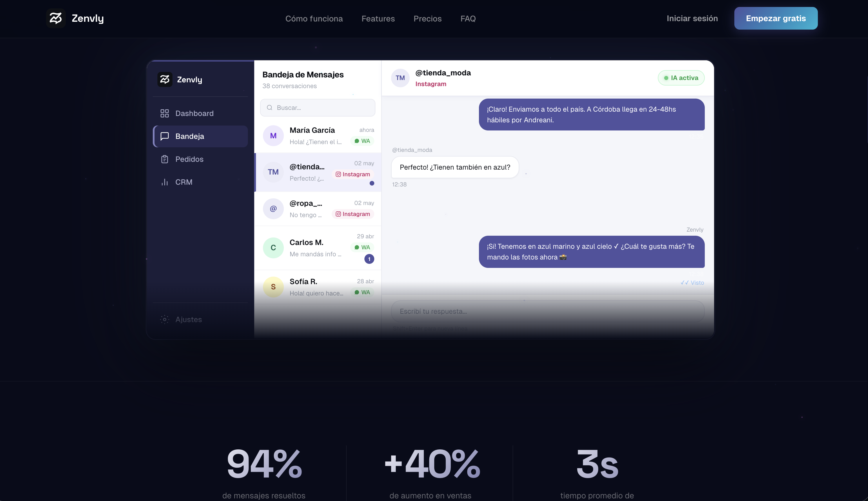Click the @tienda_moda chat header name
Image resolution: width=868 pixels, height=501 pixels.
pyautogui.click(x=443, y=73)
